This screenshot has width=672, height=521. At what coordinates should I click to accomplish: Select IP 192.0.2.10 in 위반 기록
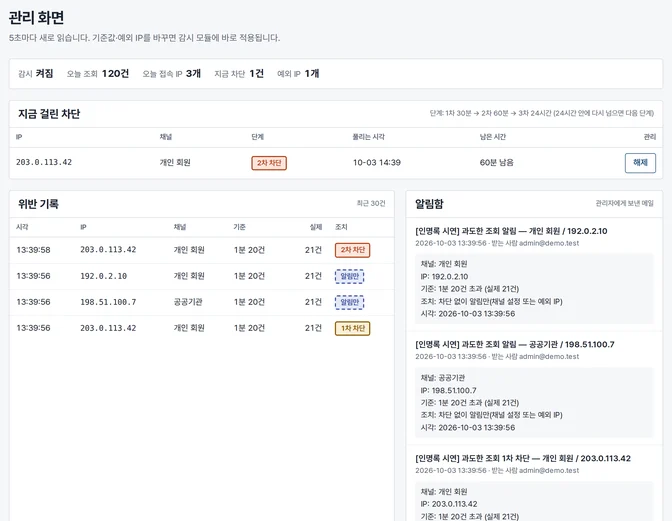[104, 276]
